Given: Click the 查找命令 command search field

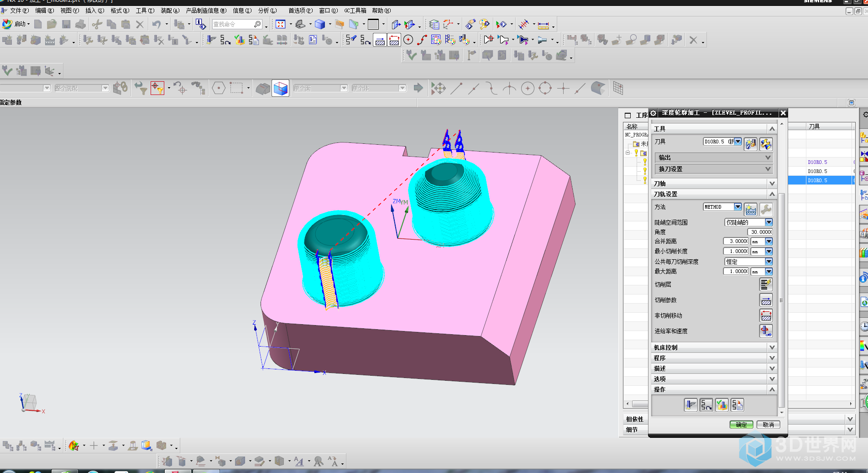Looking at the screenshot, I should (237, 24).
